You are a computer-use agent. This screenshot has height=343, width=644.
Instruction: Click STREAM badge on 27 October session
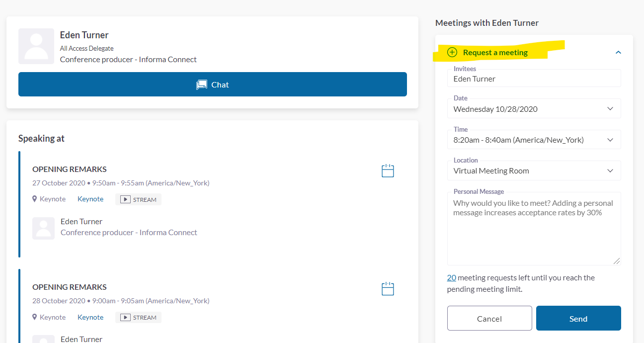click(139, 199)
